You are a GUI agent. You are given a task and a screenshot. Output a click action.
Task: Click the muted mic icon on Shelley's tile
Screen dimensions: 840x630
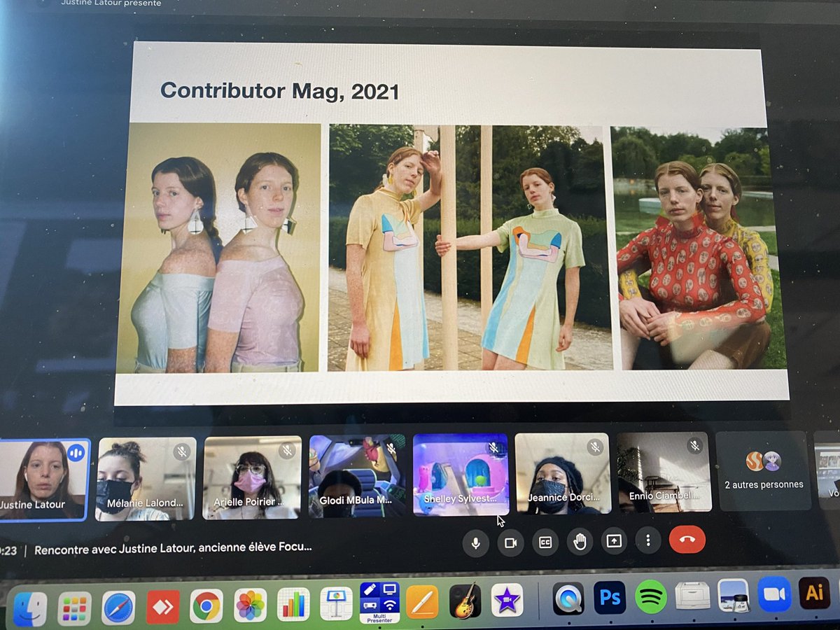494,447
